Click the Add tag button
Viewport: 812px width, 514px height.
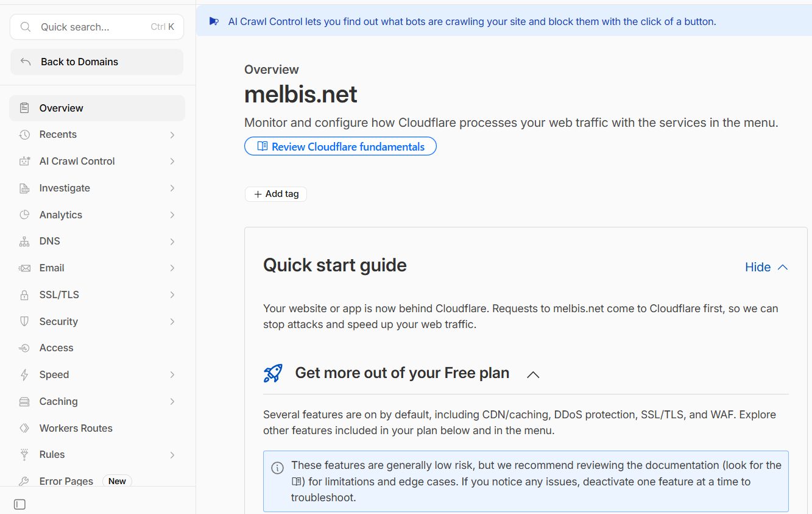coord(276,194)
